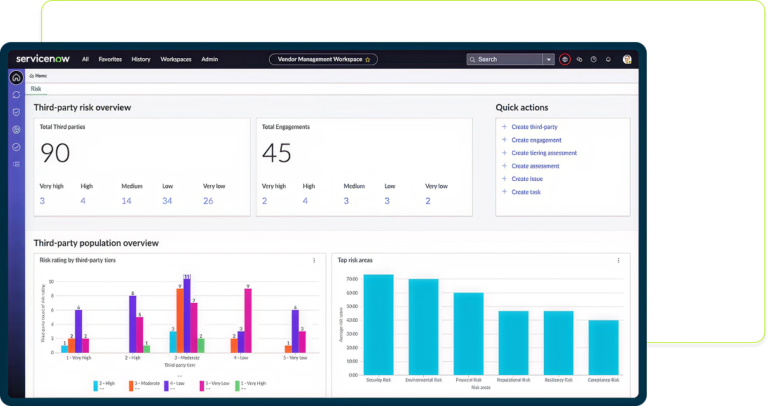This screenshot has width=768, height=406.
Task: Open the All menu
Action: coord(85,59)
